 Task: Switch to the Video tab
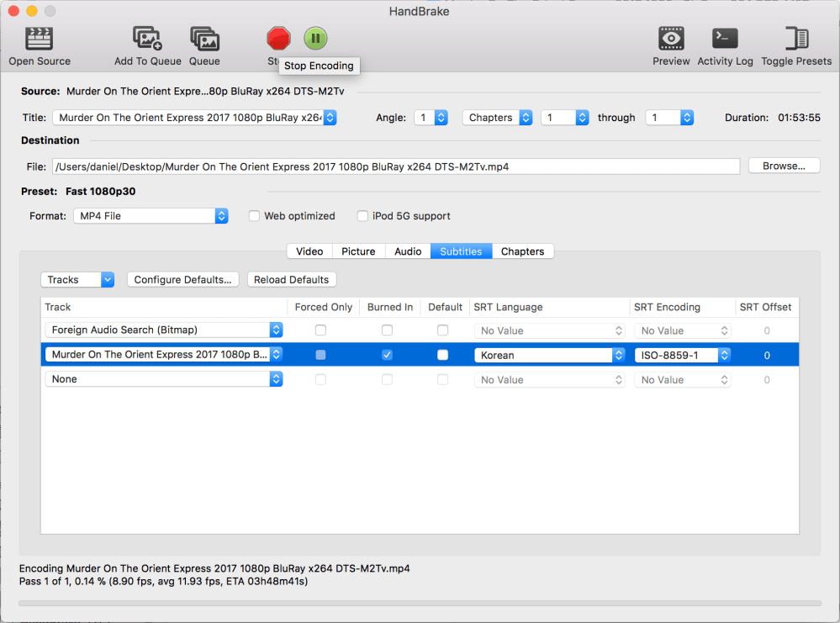309,251
